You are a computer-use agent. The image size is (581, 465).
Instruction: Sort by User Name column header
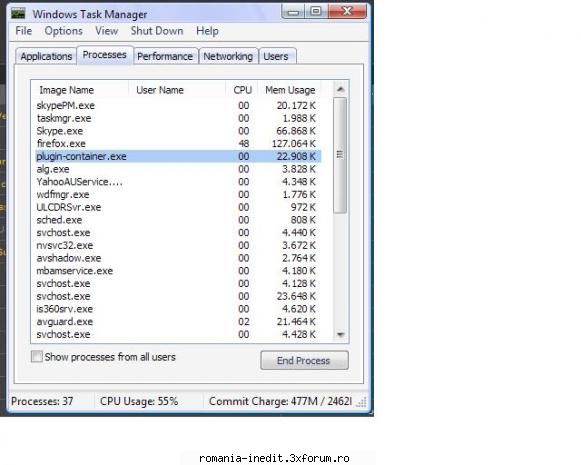(x=177, y=90)
